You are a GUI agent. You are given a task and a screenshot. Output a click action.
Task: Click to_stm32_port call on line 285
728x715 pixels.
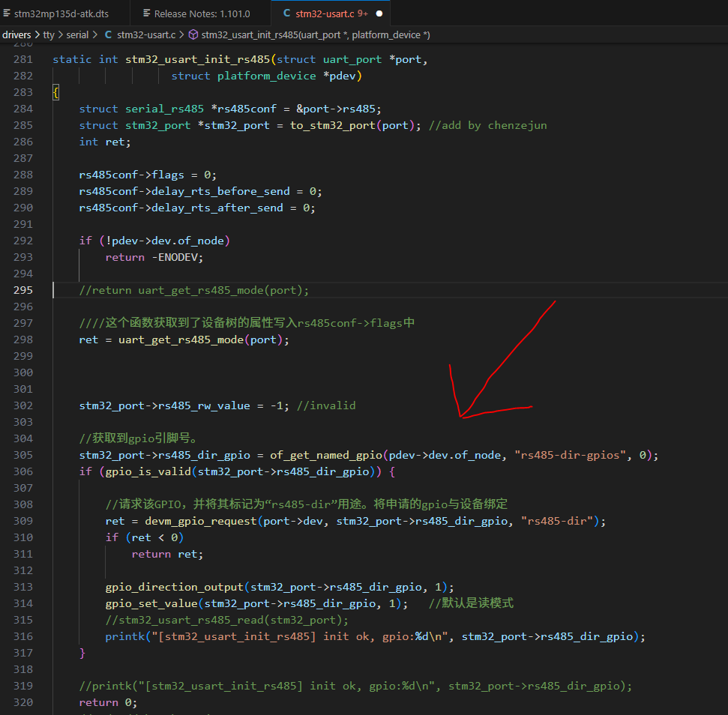point(332,125)
